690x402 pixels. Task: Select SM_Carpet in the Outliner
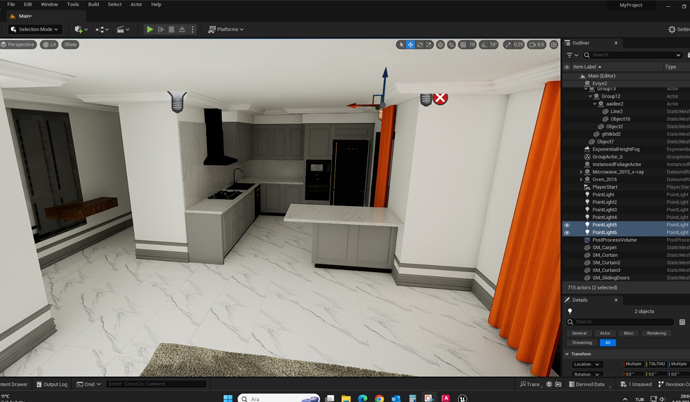604,248
